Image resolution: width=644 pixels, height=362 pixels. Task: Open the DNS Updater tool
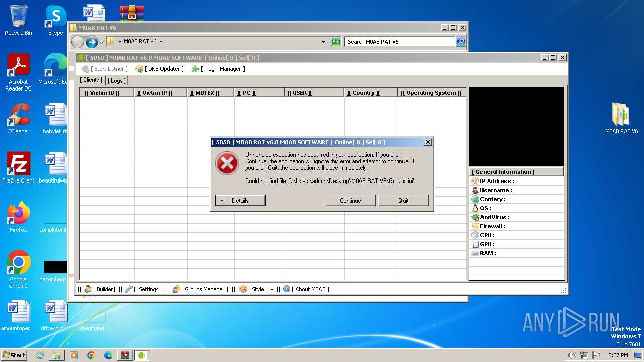(x=159, y=69)
